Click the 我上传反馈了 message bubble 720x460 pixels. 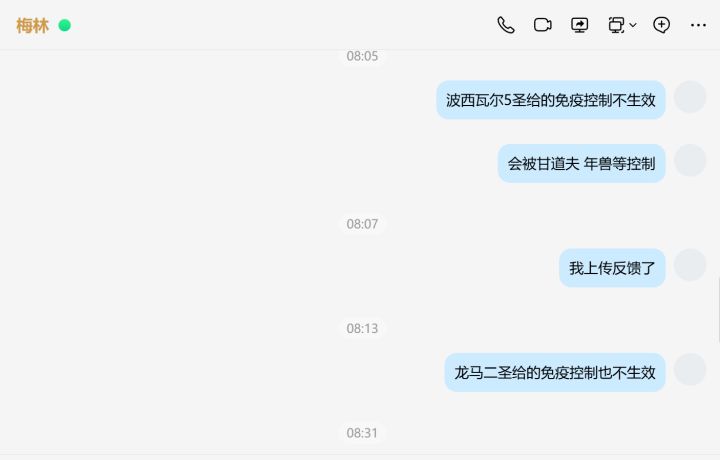coord(612,268)
